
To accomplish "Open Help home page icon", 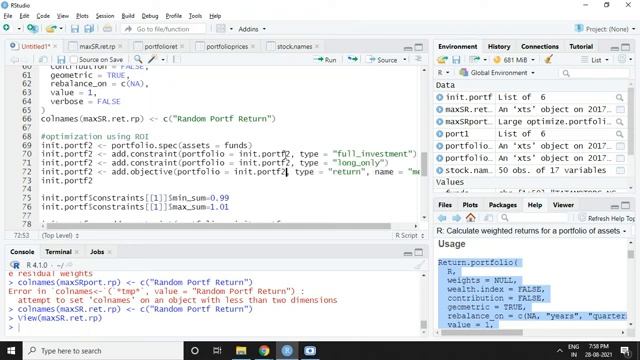I will tap(471, 218).
